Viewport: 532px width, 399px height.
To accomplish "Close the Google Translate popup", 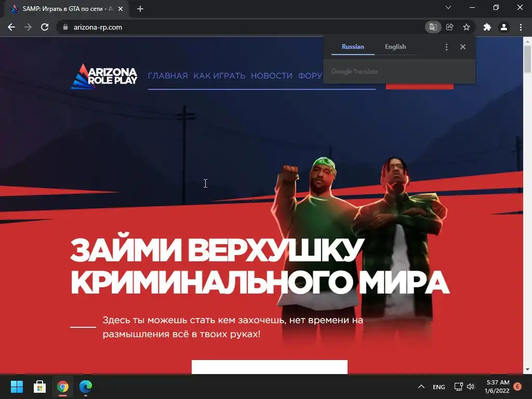I will [463, 47].
